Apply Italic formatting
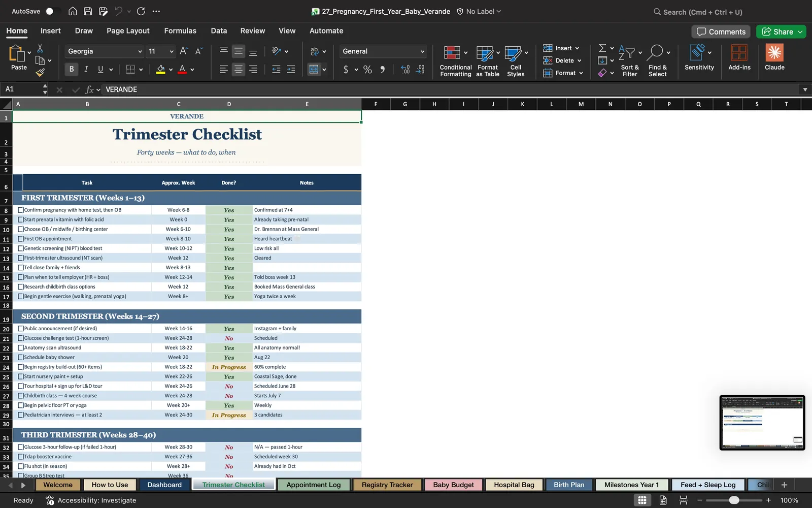 [x=86, y=69]
